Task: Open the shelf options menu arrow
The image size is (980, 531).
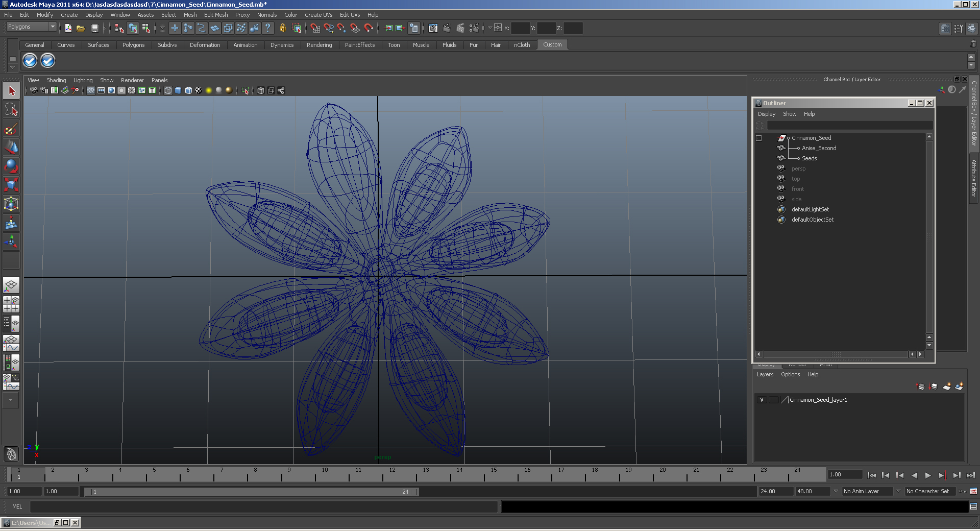Action: click(x=13, y=66)
